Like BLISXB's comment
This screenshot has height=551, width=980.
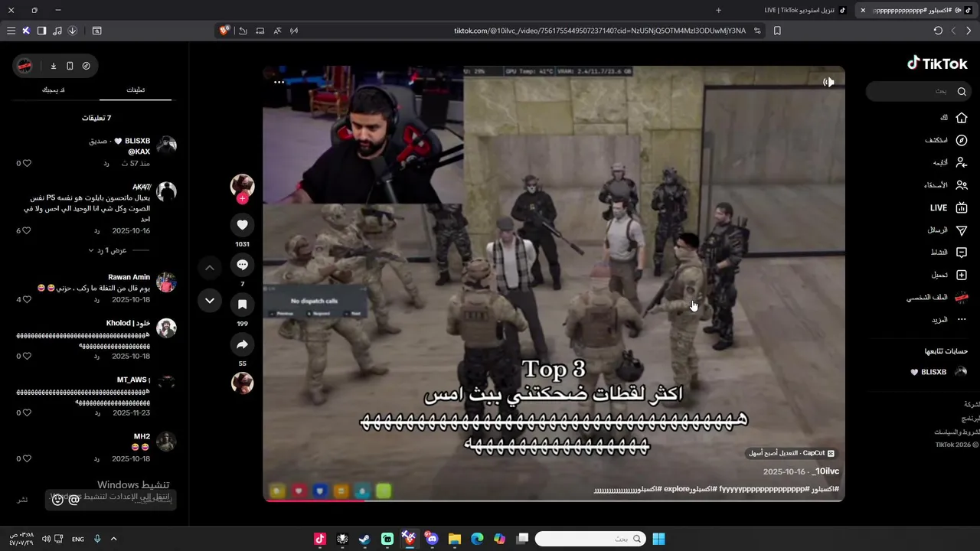(27, 163)
